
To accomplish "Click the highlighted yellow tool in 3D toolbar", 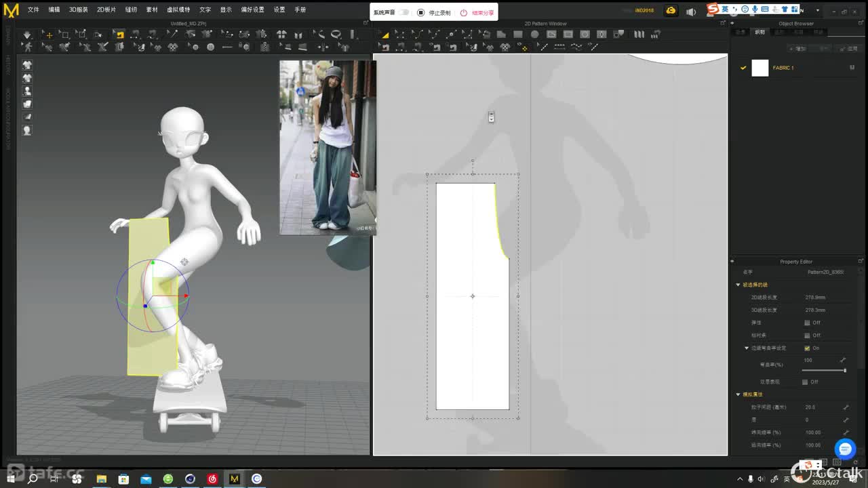I will (120, 34).
